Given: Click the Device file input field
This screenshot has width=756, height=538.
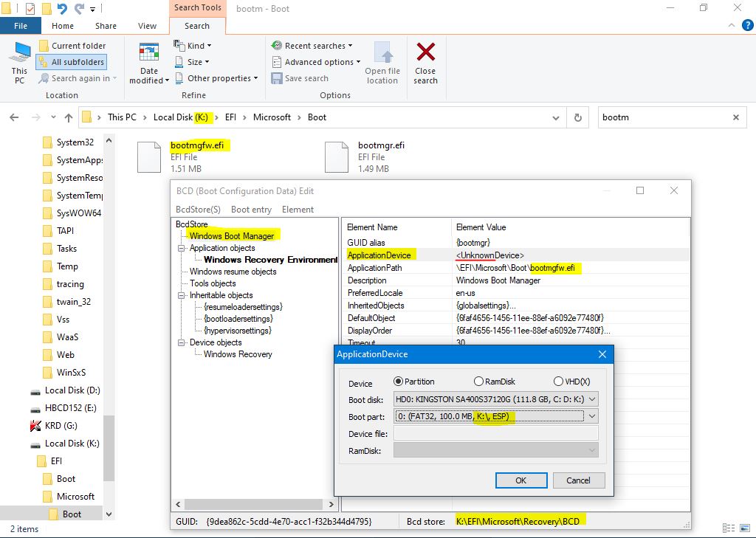Looking at the screenshot, I should (495, 434).
